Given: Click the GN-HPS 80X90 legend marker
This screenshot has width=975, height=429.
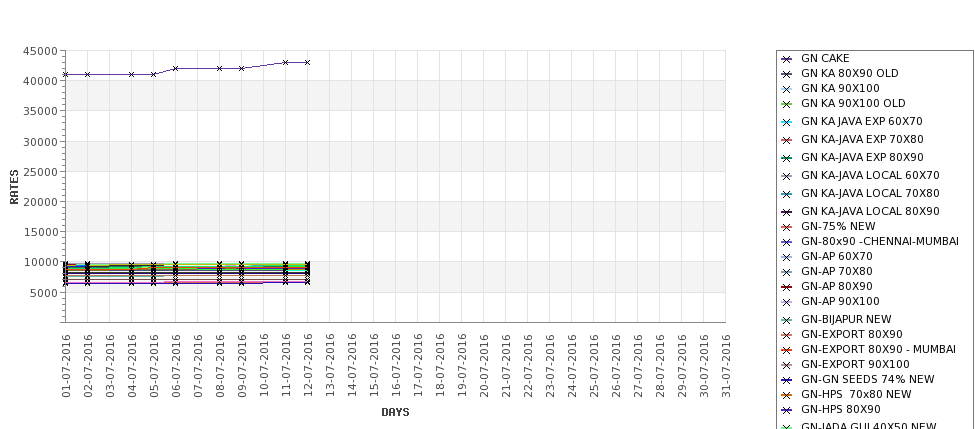Looking at the screenshot, I should tap(786, 410).
